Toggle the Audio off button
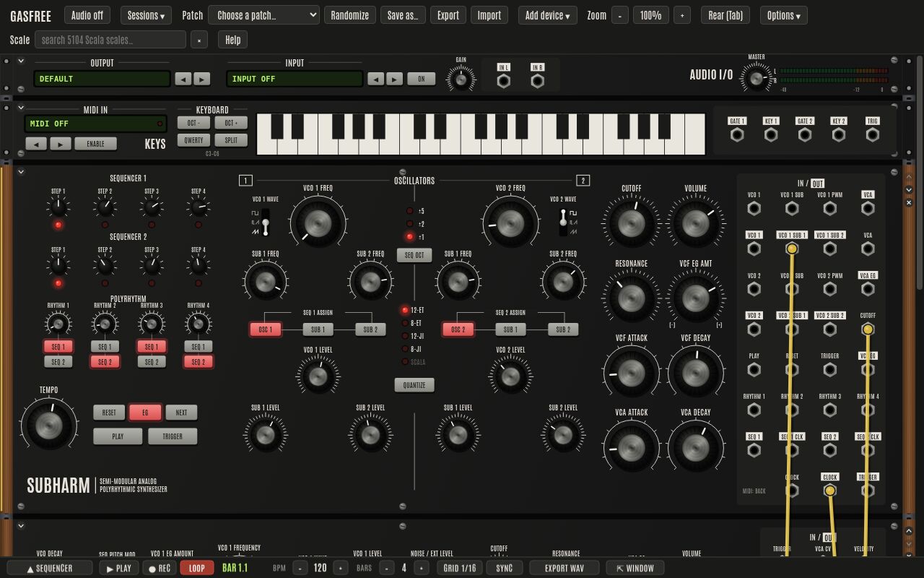The width and height of the screenshot is (924, 578). click(87, 15)
